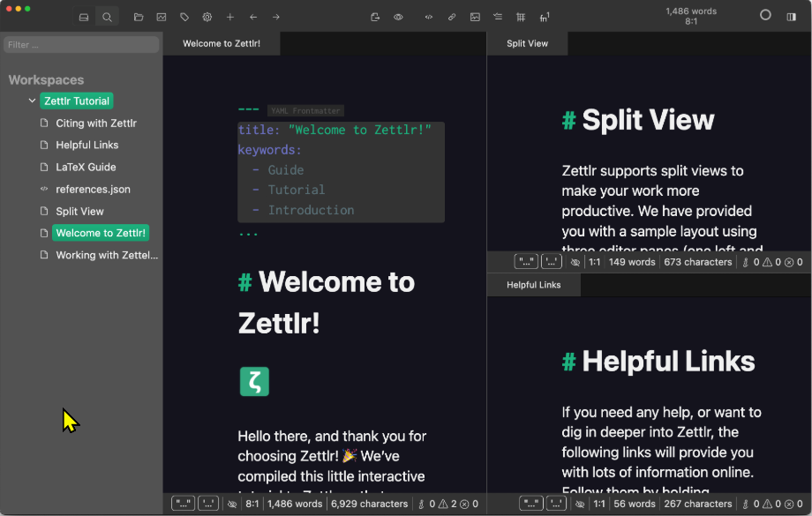
Task: Start the Pomodoro timer circle
Action: 765,16
